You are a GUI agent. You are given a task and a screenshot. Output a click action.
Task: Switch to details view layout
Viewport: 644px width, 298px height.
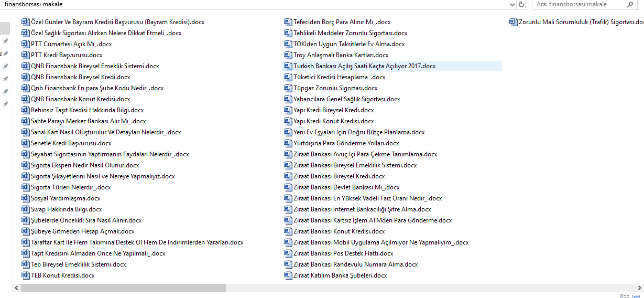pyautogui.click(x=624, y=296)
